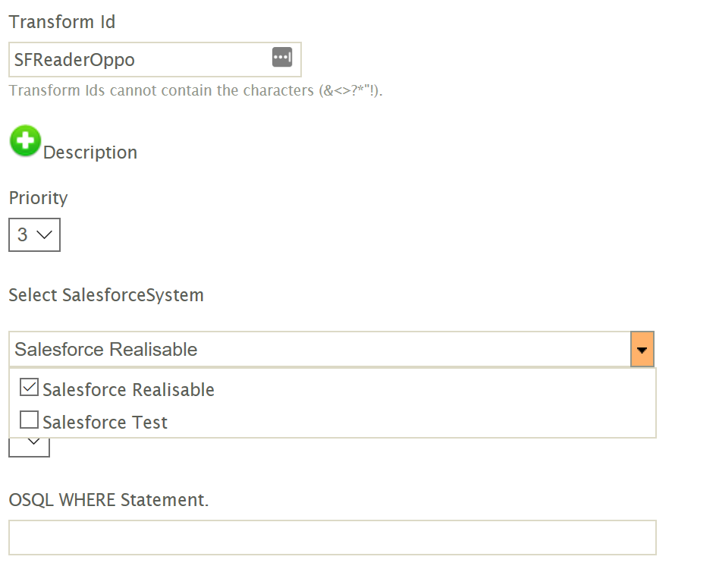
Task: Click the "Priority" label text
Action: point(38,198)
